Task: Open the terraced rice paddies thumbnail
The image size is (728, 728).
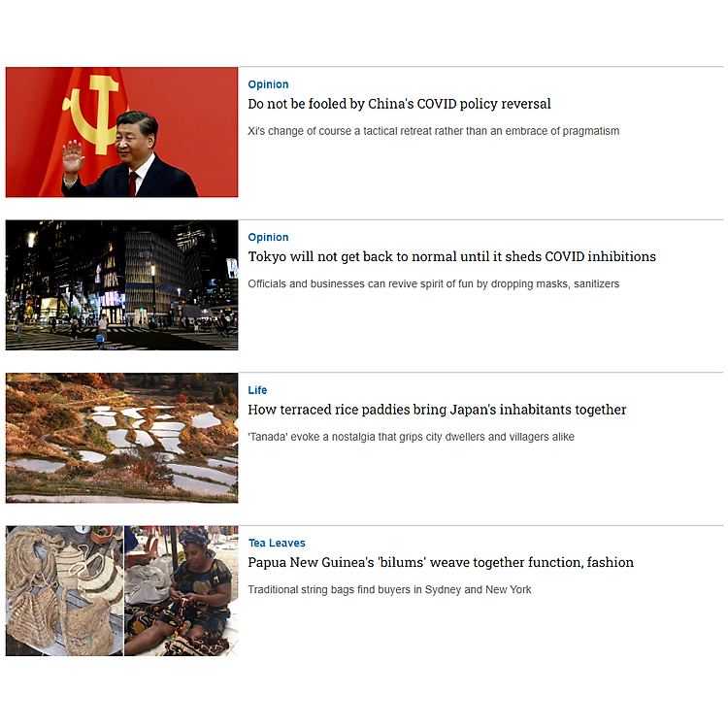Action: point(121,438)
